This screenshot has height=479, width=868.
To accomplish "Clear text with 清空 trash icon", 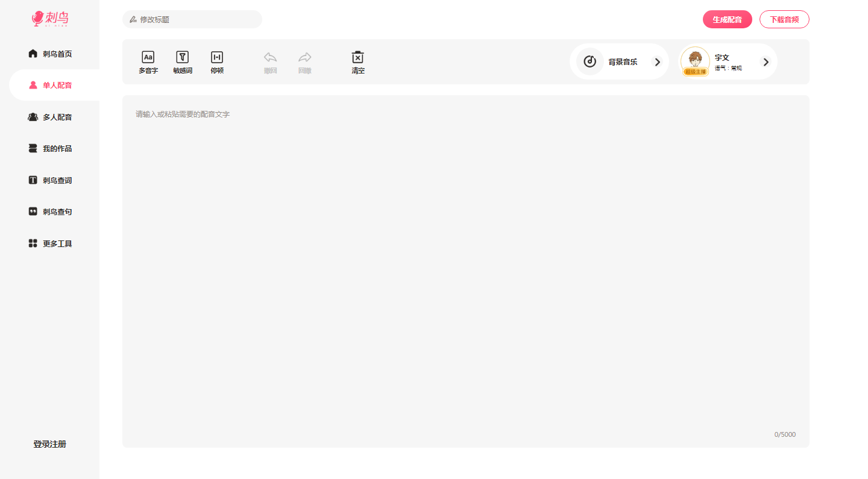I will pyautogui.click(x=357, y=58).
